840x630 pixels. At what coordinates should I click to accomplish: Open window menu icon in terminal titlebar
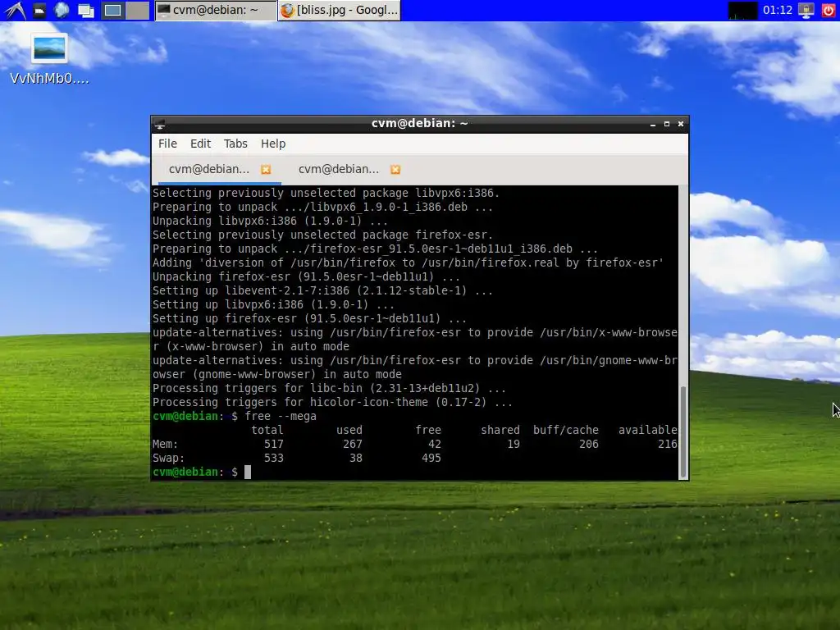point(160,125)
